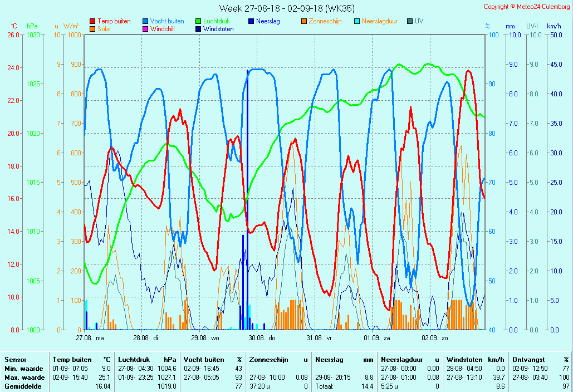Click the Ontvangst % table header

click(541, 360)
